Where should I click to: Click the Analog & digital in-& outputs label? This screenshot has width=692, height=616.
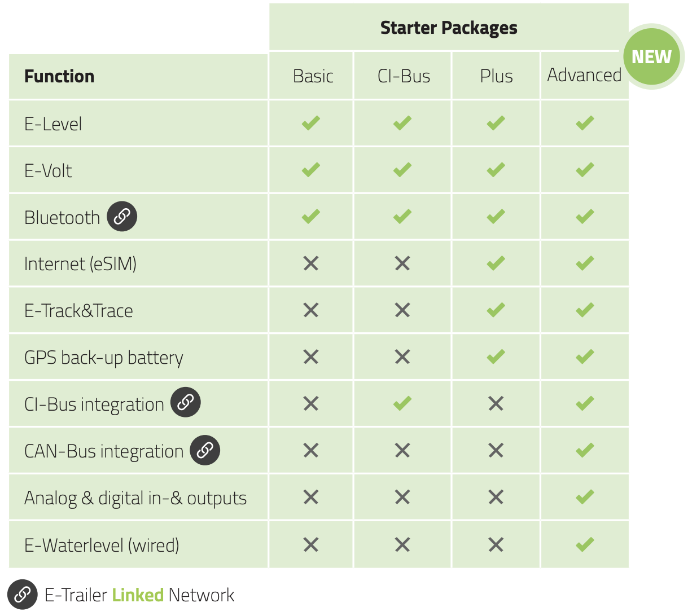click(135, 498)
